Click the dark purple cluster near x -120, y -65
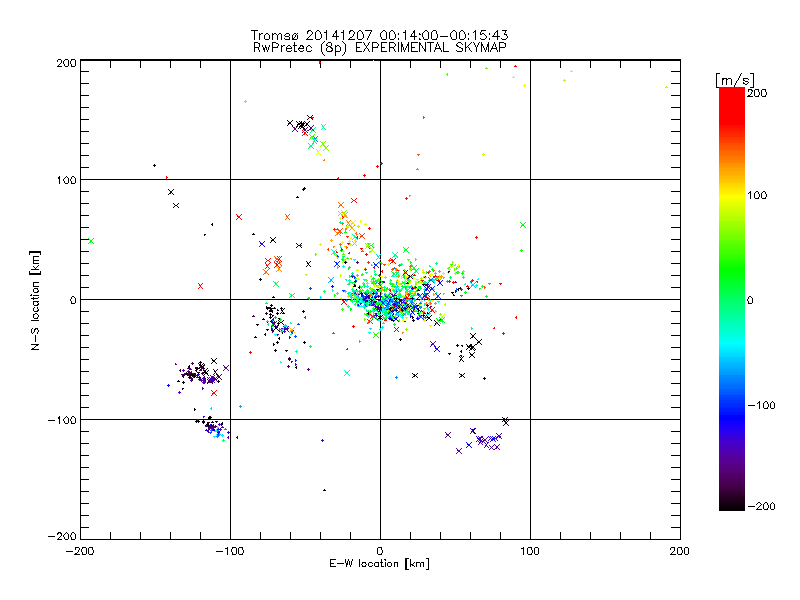The height and width of the screenshot is (600, 800). tap(202, 375)
